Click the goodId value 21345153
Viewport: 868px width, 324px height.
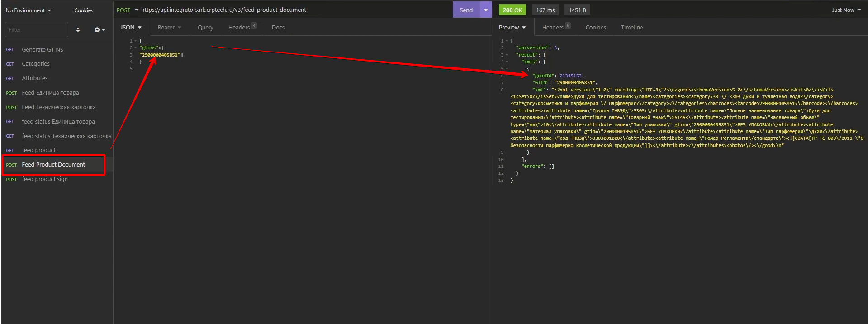pos(571,76)
